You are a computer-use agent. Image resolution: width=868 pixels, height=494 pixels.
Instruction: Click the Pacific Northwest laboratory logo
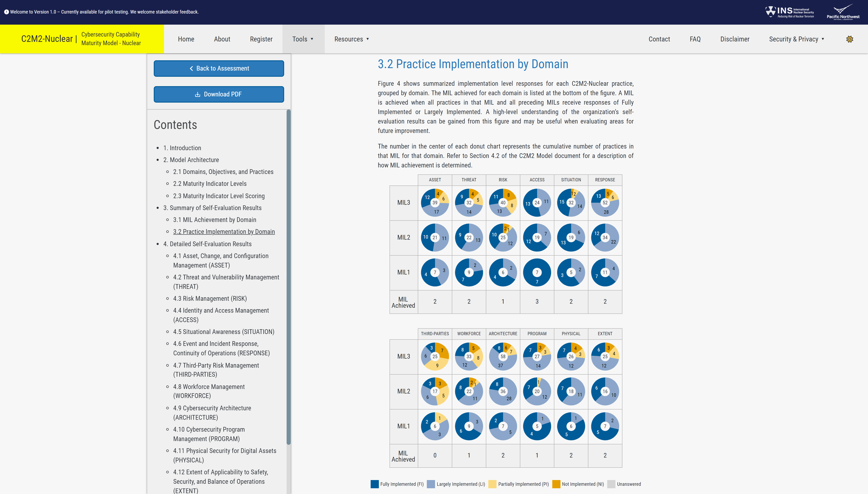pyautogui.click(x=843, y=12)
